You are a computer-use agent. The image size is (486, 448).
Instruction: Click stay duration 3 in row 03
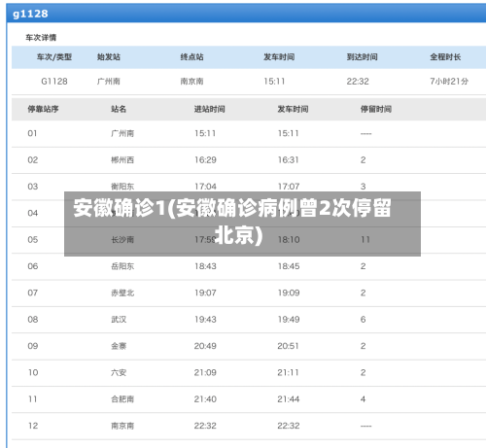(363, 187)
